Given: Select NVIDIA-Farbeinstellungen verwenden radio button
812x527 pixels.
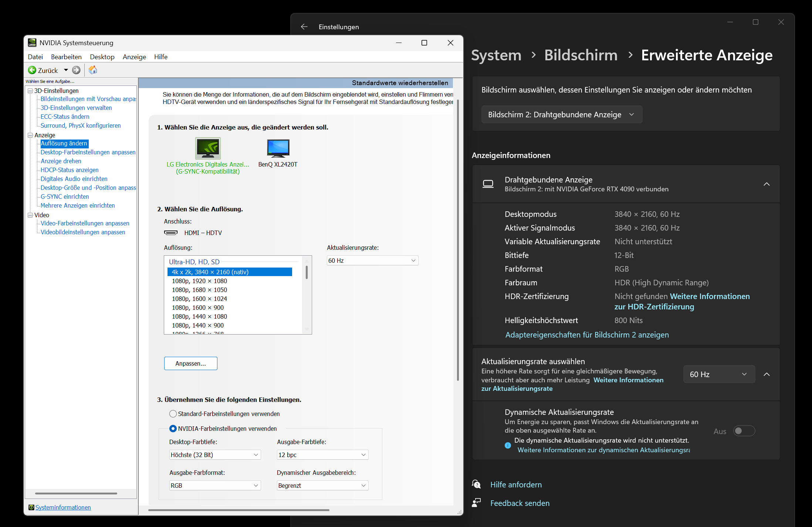Looking at the screenshot, I should tap(173, 429).
